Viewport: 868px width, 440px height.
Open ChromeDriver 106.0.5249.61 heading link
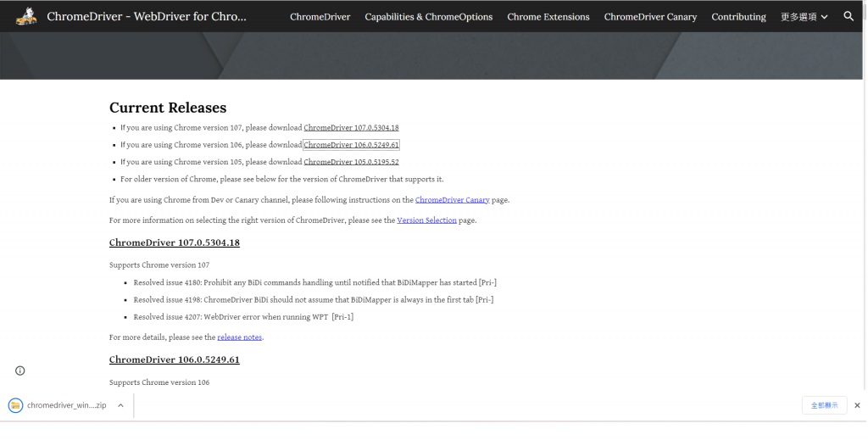click(x=175, y=359)
